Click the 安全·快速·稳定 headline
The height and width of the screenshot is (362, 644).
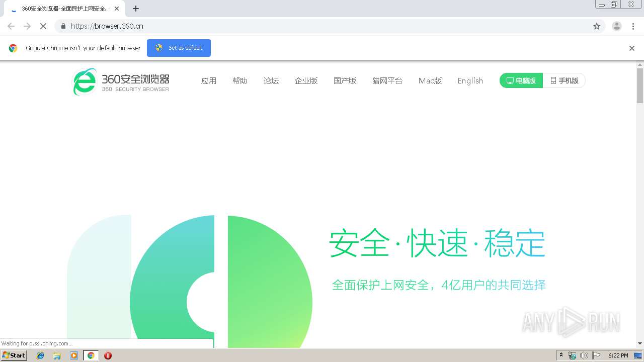(x=437, y=243)
